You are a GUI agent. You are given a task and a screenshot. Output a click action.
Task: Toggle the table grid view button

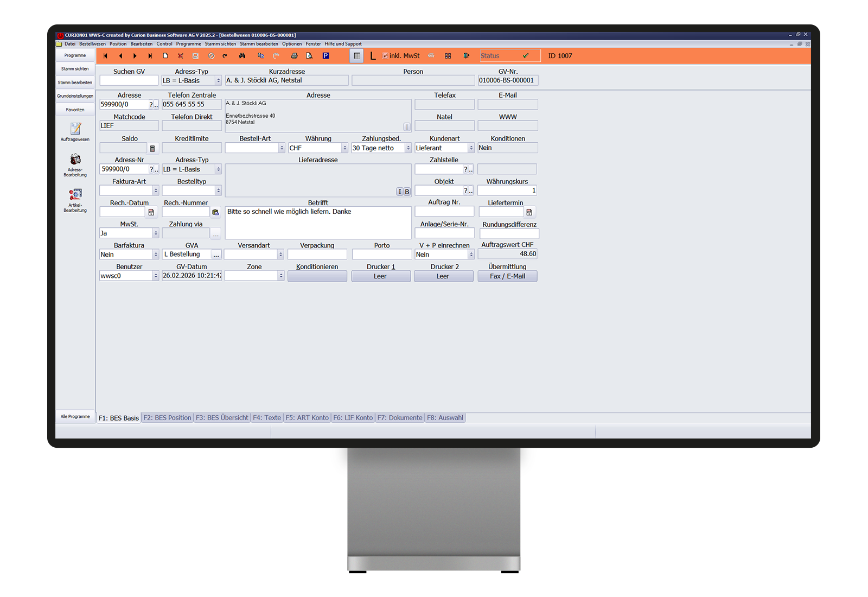pos(356,56)
